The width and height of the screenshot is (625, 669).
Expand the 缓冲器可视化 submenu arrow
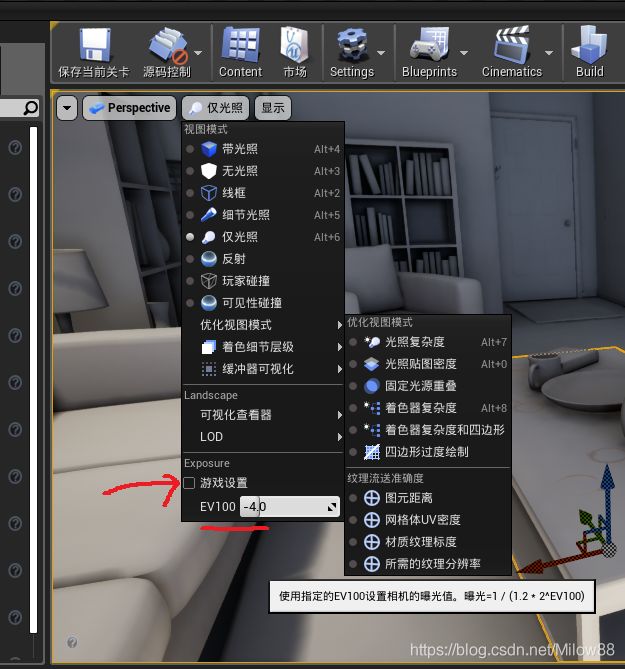pyautogui.click(x=340, y=369)
